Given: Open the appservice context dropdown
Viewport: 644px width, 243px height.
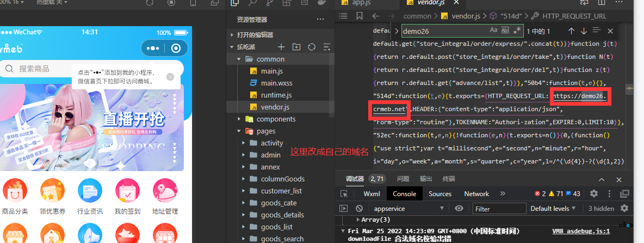Looking at the screenshot, I should (408, 209).
